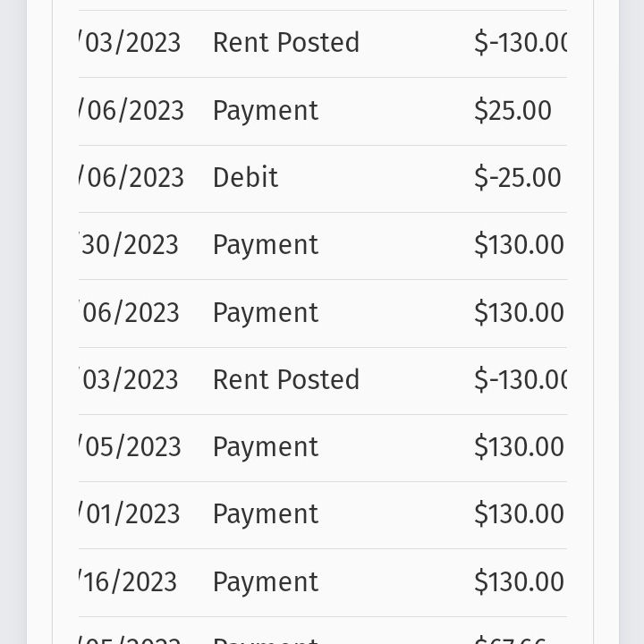Select the 05/2023 date with the $130.00 Payment
644x644 pixels.
click(x=130, y=447)
